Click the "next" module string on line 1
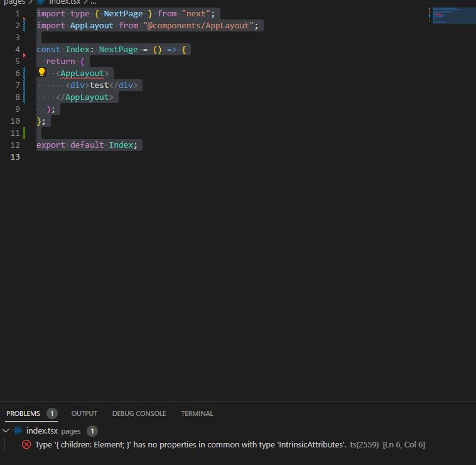 pos(196,14)
